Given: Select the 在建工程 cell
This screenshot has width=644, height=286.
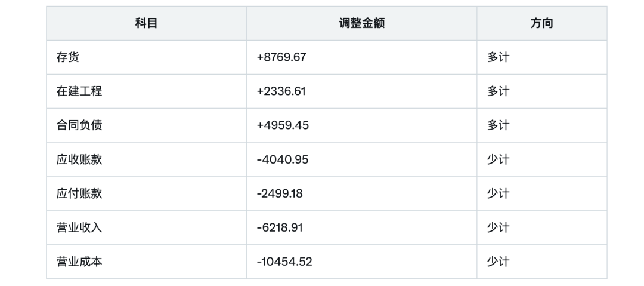Looking at the screenshot, I should tap(79, 91).
